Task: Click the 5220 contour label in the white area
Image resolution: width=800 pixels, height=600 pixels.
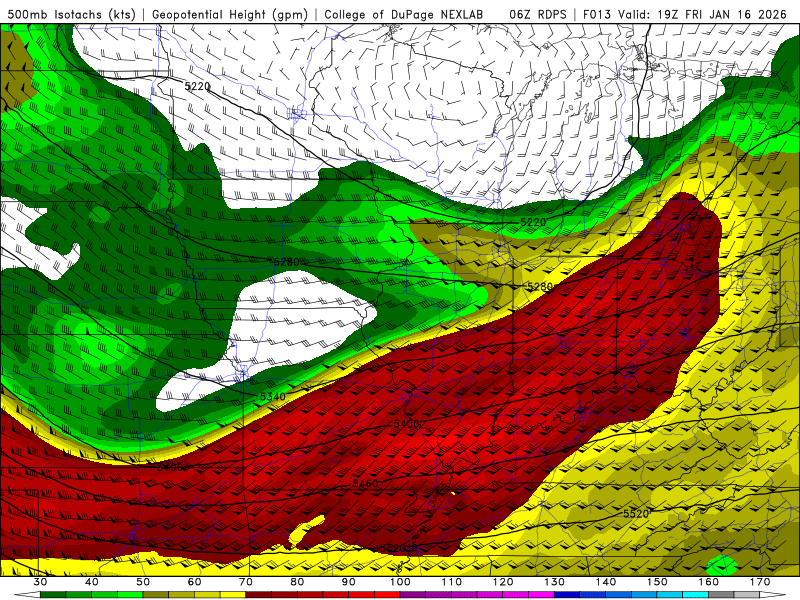Action: [197, 86]
